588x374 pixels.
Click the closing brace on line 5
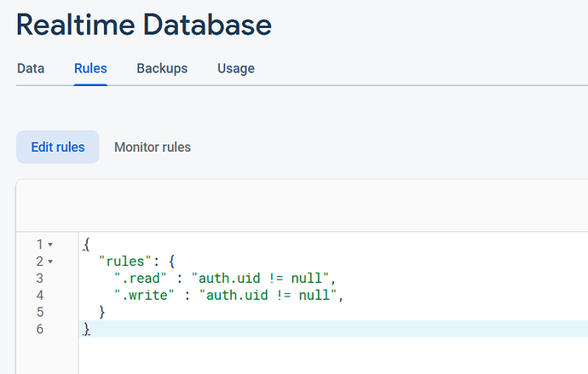101,312
